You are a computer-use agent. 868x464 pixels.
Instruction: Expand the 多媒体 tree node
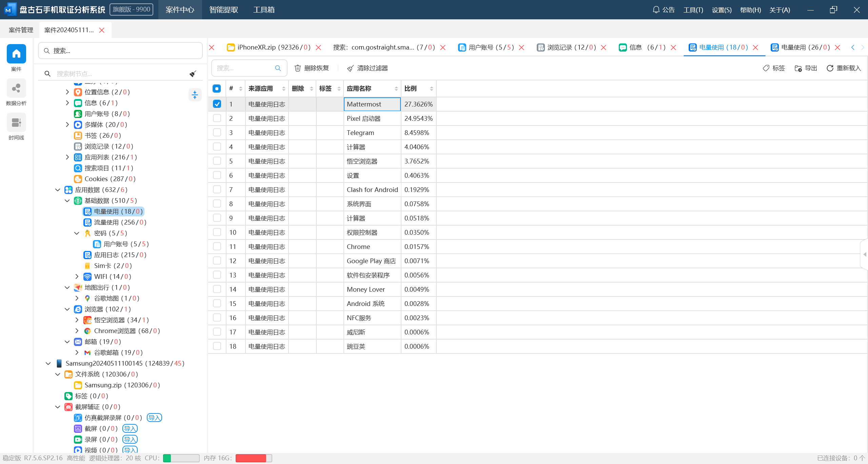[x=67, y=124]
